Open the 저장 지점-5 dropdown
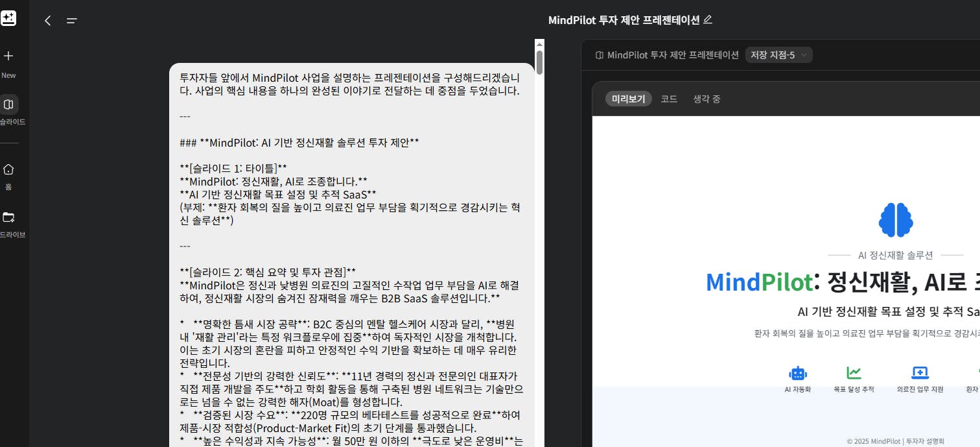 (x=778, y=55)
